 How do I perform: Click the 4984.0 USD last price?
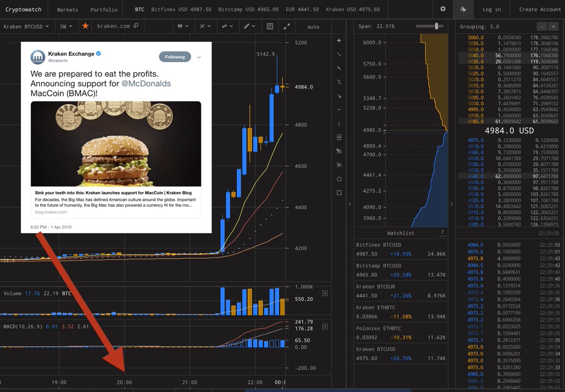(509, 130)
